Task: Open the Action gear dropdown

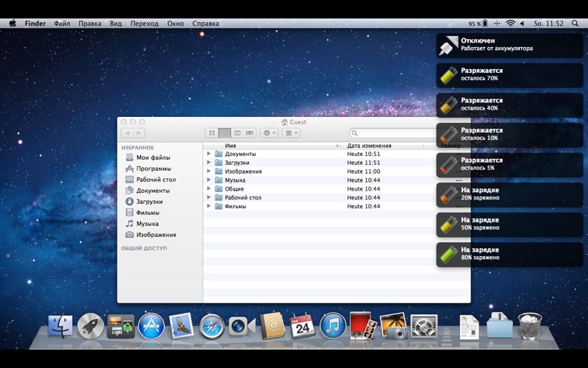Action: coord(269,133)
